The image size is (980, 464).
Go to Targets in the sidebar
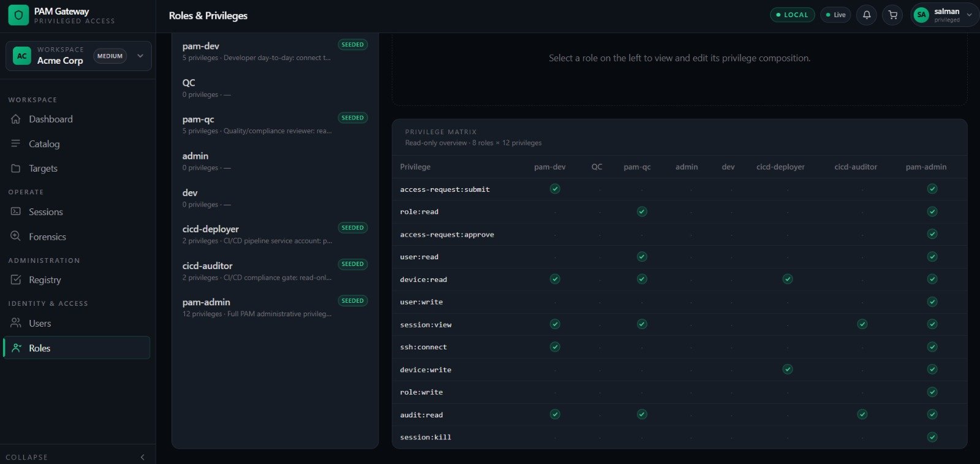tap(77, 168)
